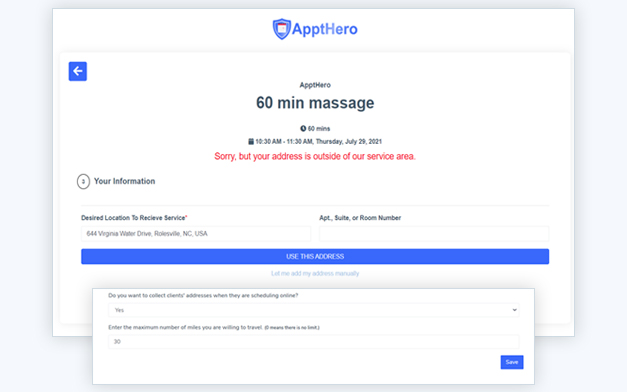Click the collect clients' addresses question text
The height and width of the screenshot is (392, 627).
(203, 296)
